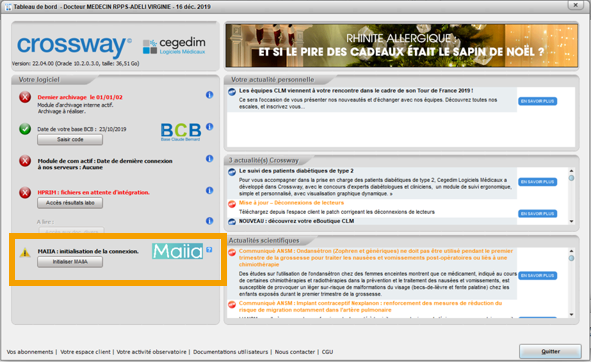Click the Maiia logo

(x=178, y=251)
